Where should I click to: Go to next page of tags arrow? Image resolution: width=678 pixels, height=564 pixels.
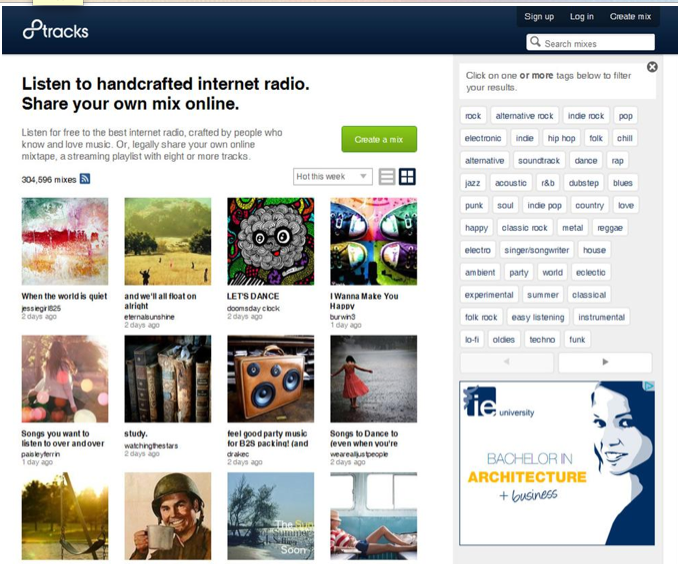(605, 362)
